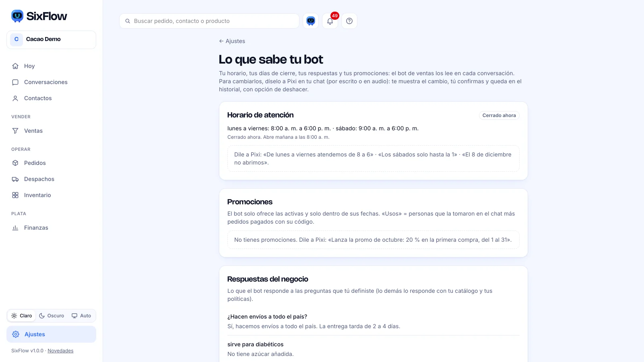This screenshot has height=362, width=644.
Task: Click question ¿Hacen envíos a todo el país?
Action: coord(267,317)
